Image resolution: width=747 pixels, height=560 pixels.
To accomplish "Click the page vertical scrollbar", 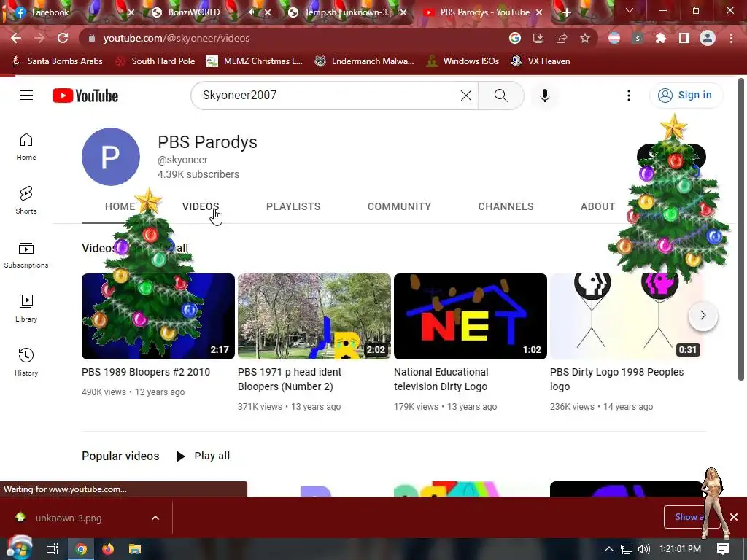I will click(741, 230).
